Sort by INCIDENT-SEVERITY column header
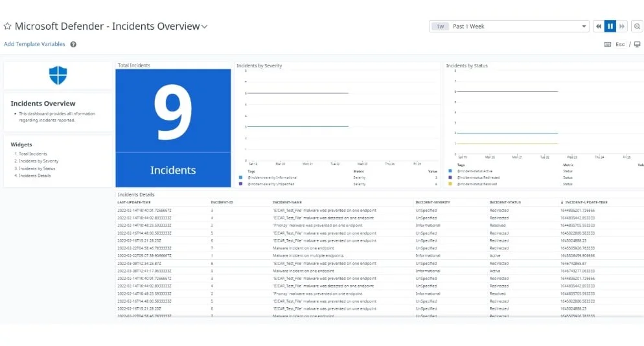Viewport: 644px width, 346px height. click(433, 202)
